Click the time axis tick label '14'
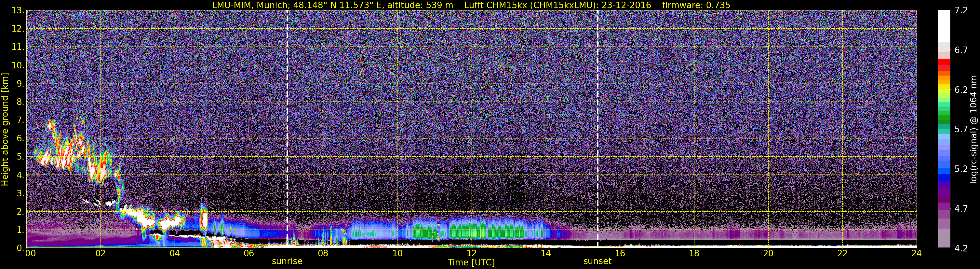 pyautogui.click(x=545, y=253)
